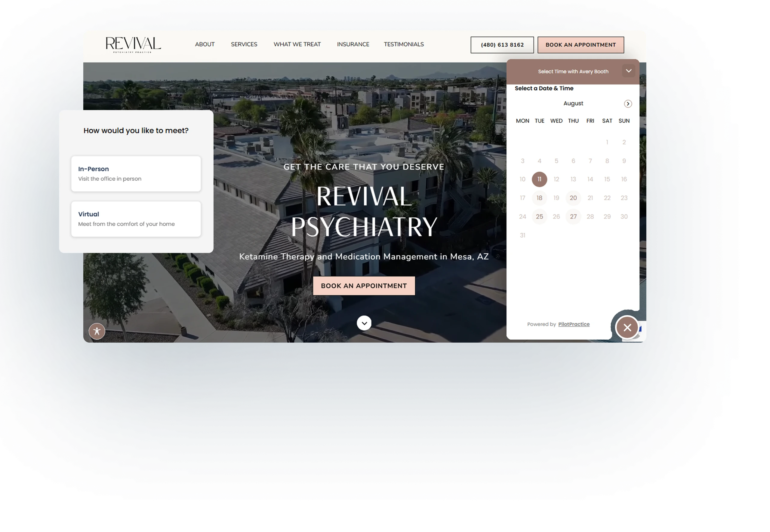The image size is (770, 532).
Task: Click the Revival Psychiatry Practice logo
Action: 133,45
